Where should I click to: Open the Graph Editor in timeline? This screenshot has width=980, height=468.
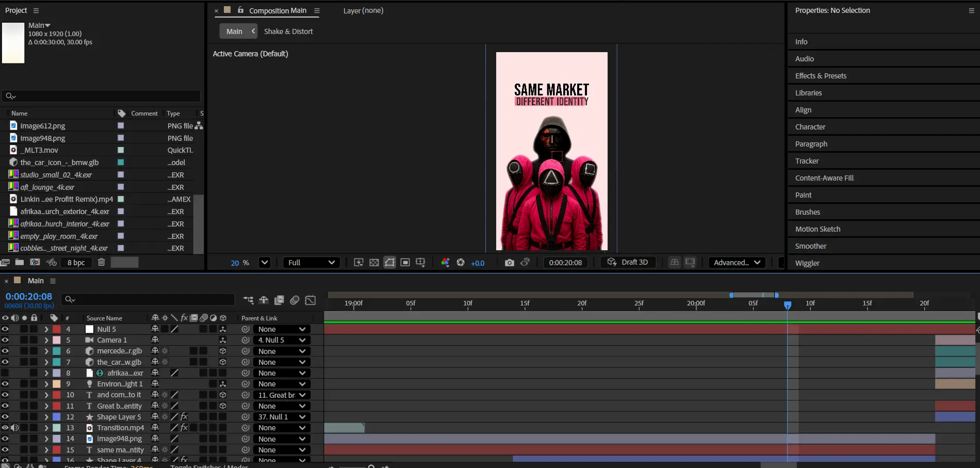tap(311, 300)
